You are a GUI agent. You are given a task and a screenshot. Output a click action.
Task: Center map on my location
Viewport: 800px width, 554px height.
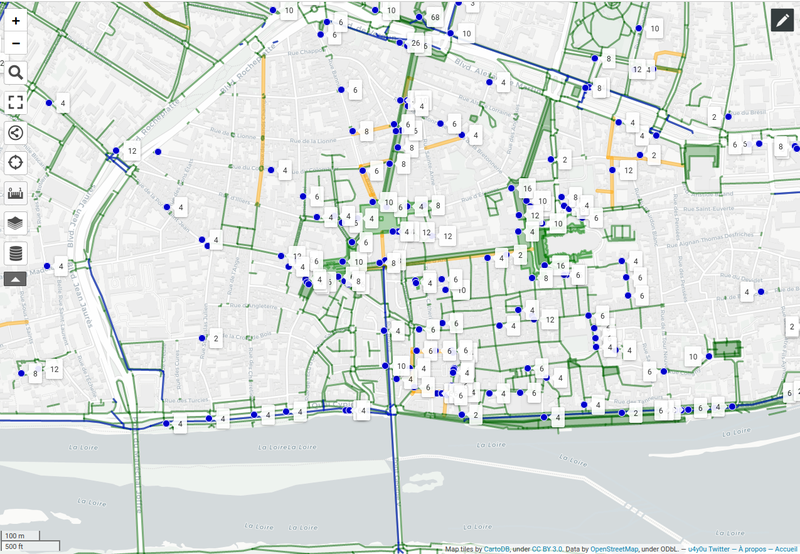(x=16, y=162)
